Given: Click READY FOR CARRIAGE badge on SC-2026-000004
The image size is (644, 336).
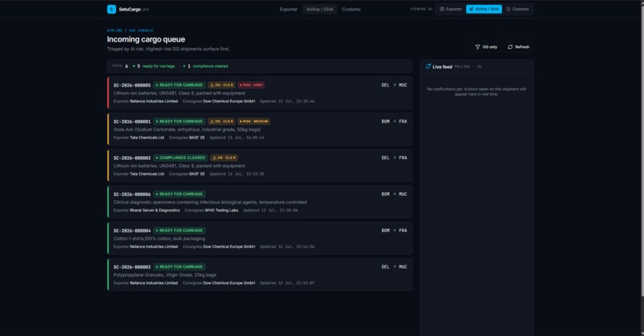Looking at the screenshot, I should [x=179, y=230].
